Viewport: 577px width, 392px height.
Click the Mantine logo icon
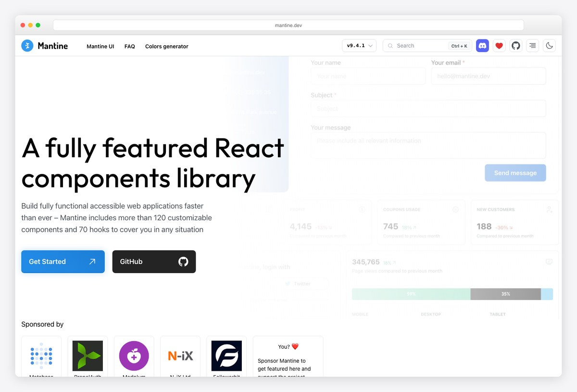click(27, 46)
